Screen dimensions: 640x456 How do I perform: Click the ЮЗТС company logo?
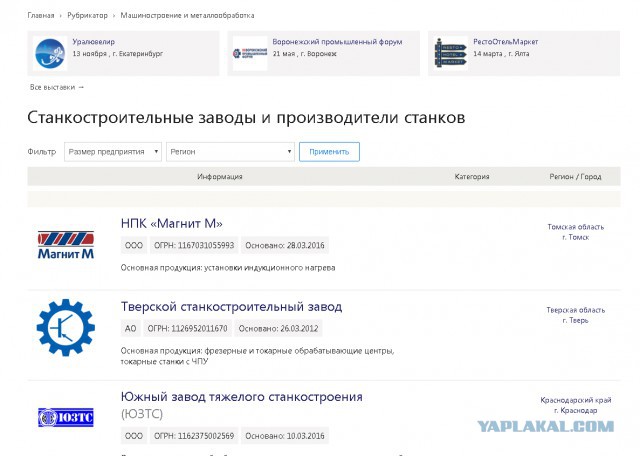click(x=66, y=417)
